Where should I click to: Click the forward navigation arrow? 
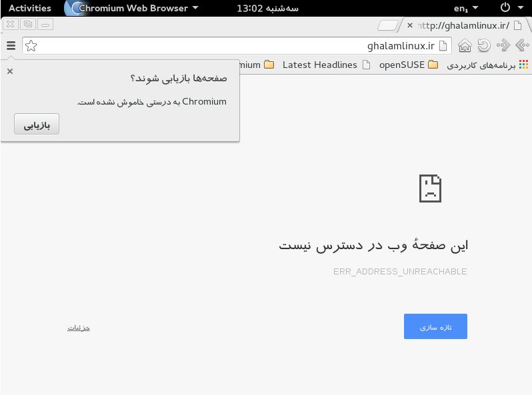coord(503,45)
